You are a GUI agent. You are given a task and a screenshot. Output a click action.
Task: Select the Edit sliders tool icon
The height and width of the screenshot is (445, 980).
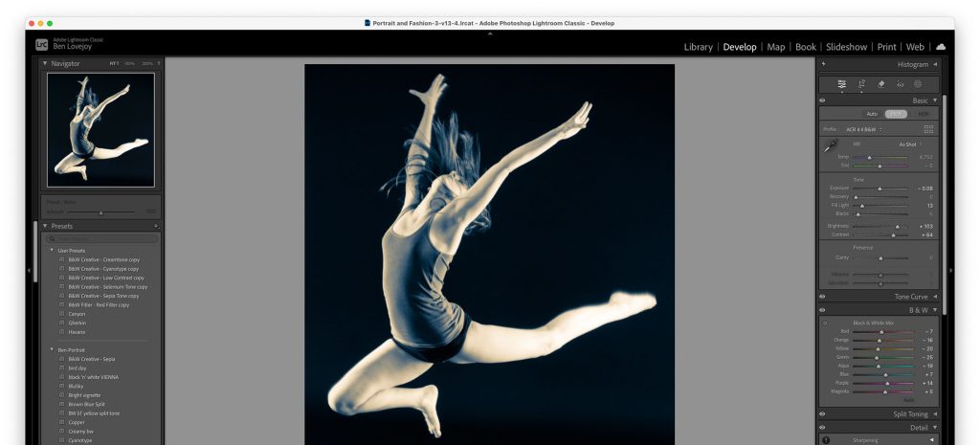tap(841, 84)
